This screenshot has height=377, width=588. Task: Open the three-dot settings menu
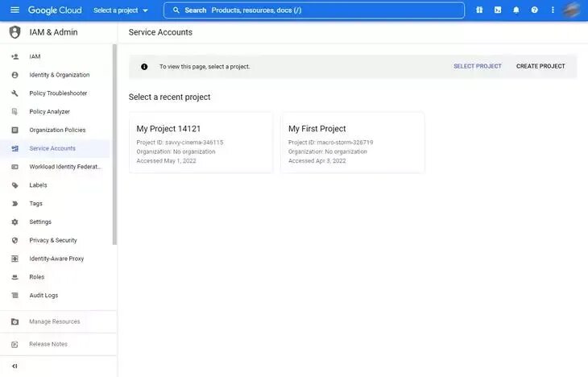(553, 10)
